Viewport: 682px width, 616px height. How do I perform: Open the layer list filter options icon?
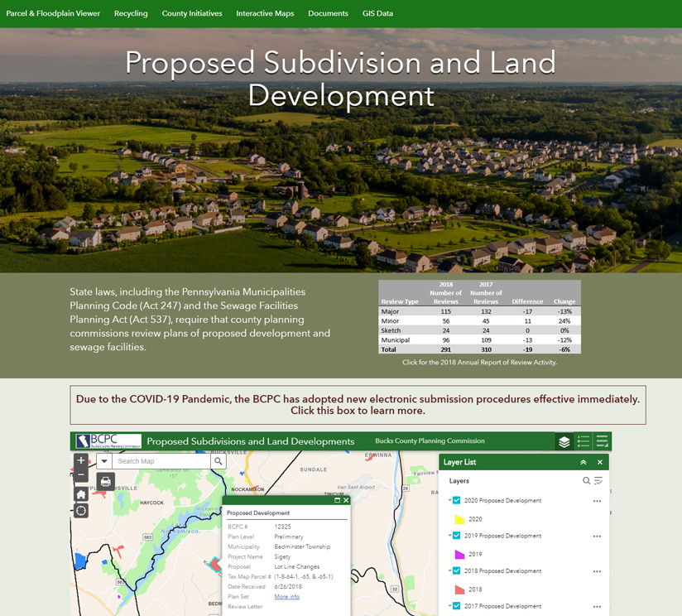598,481
